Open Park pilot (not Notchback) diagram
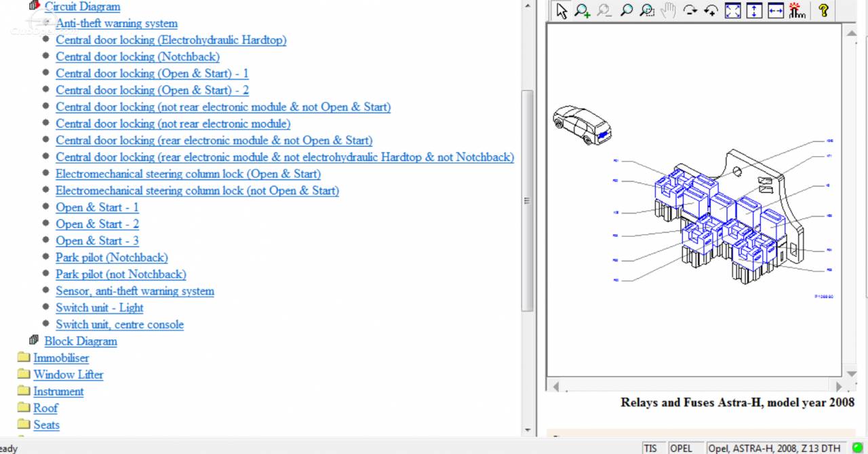Screen dimensions: 868x454 coord(121,274)
